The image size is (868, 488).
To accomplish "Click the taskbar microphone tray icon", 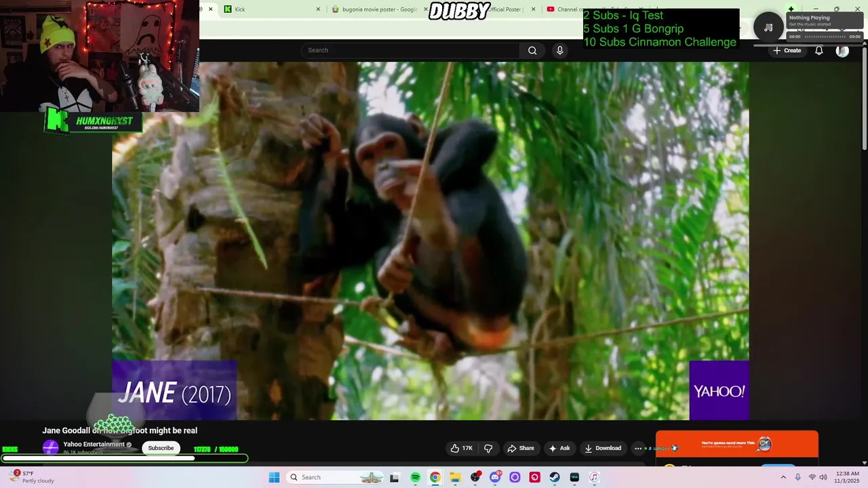I will (x=797, y=477).
